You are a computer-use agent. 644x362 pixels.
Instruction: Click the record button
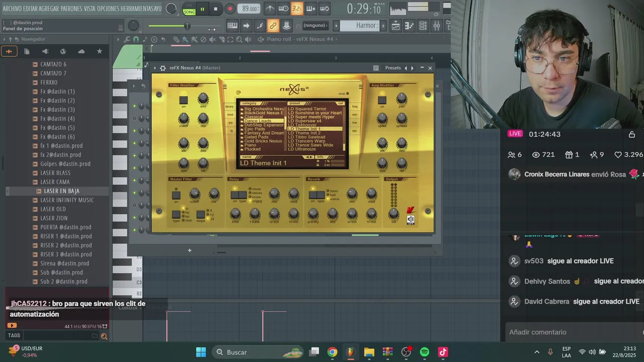point(230,9)
